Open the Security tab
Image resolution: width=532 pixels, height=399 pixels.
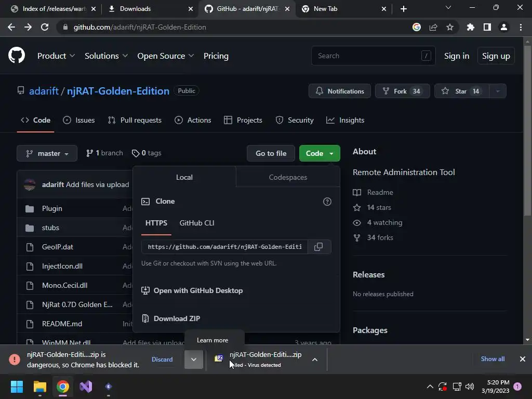pyautogui.click(x=295, y=120)
